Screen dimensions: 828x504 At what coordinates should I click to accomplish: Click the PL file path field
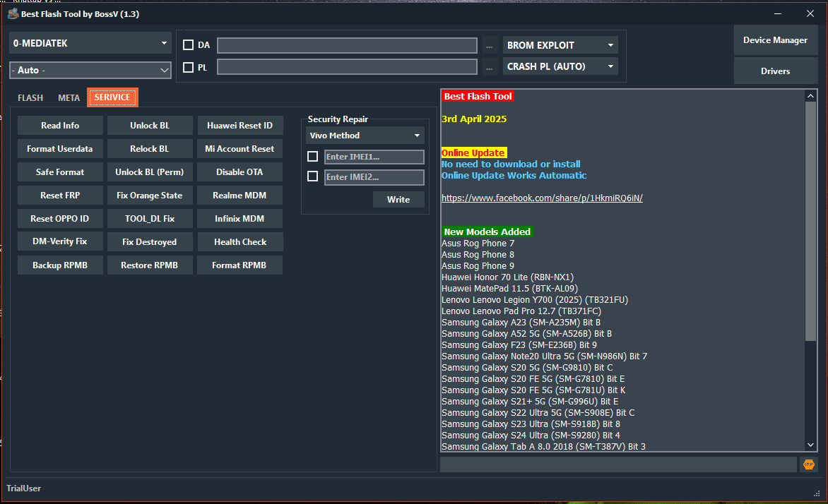347,67
